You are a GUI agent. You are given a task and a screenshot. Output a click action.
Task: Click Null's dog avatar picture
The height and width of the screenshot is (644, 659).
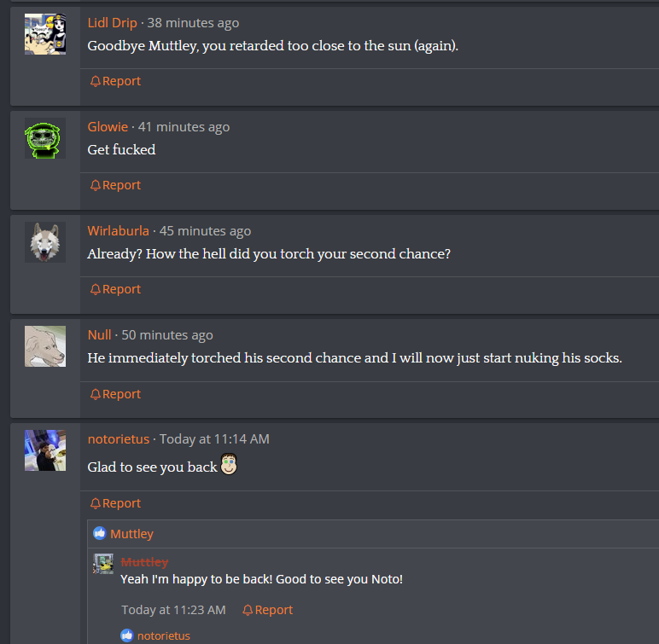click(x=45, y=346)
